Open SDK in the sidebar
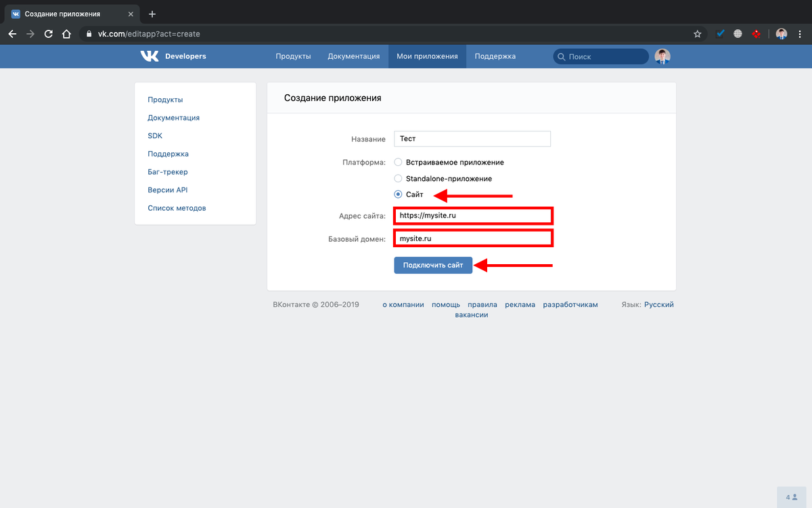 [155, 135]
